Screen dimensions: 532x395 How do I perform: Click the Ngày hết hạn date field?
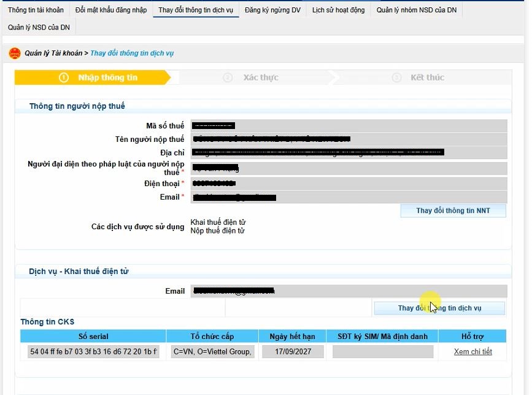[x=292, y=352]
